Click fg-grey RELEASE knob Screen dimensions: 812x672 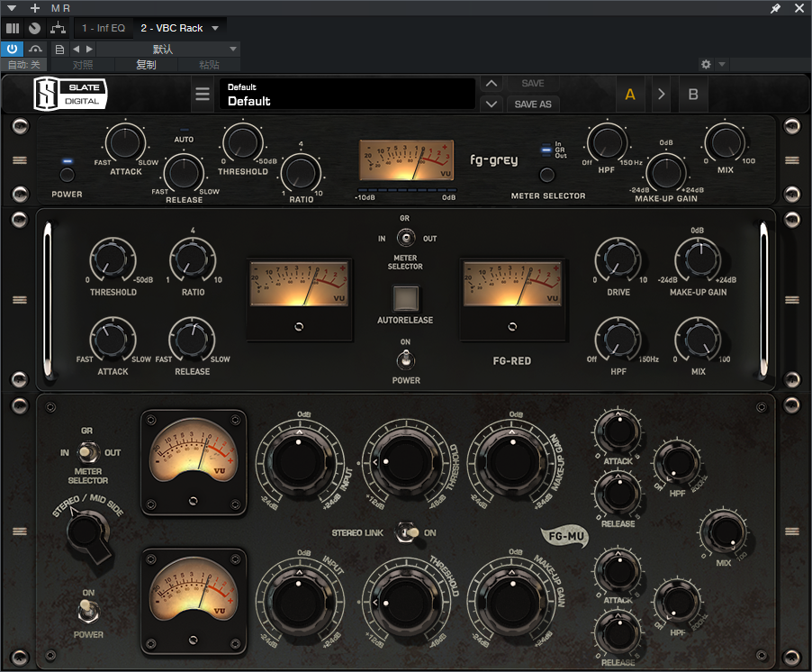184,173
